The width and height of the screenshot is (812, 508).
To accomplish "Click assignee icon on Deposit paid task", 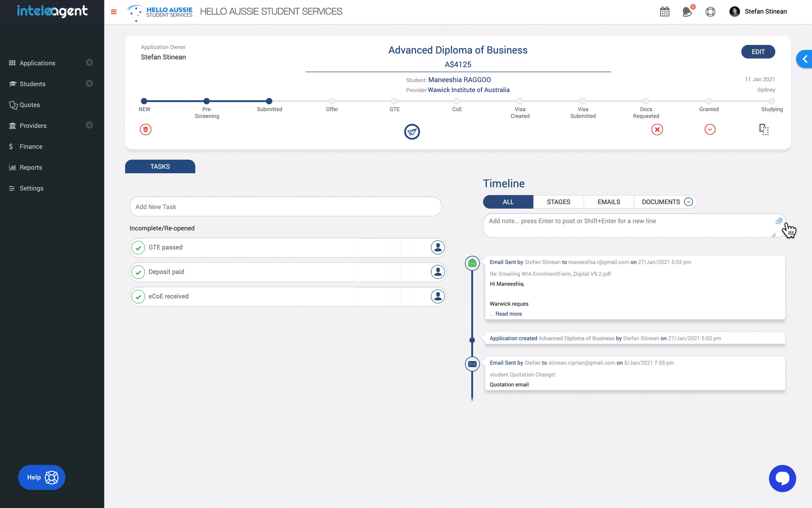I will (x=438, y=272).
